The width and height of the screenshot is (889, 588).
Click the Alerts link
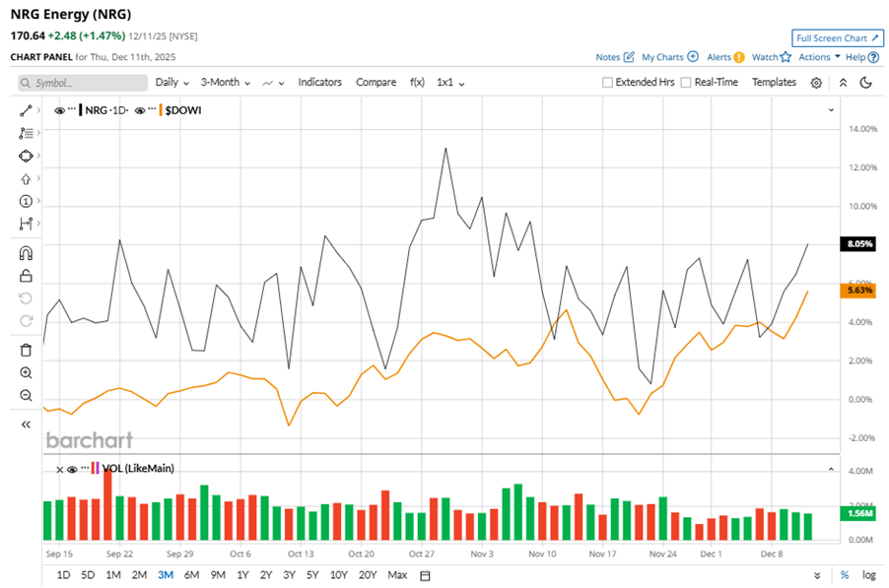(x=718, y=57)
